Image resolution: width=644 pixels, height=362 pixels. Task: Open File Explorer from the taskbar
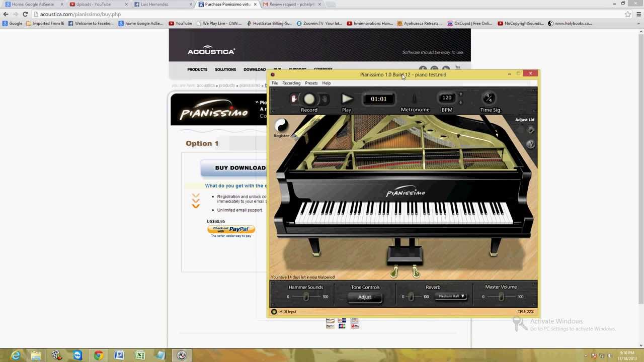click(x=36, y=355)
